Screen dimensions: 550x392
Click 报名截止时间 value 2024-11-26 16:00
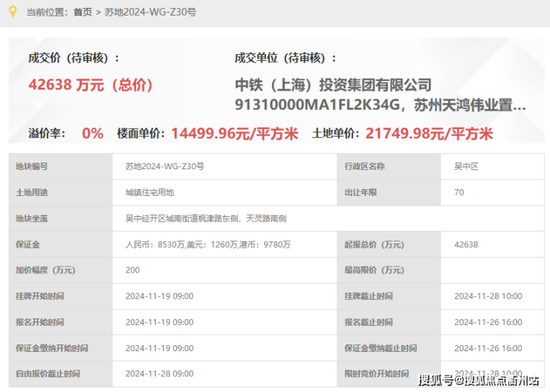(488, 322)
